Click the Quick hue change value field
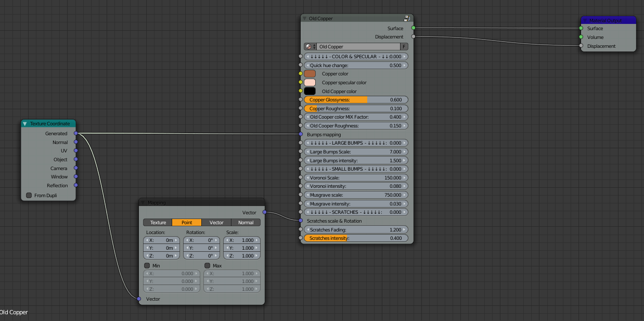The width and height of the screenshot is (644, 321). coord(356,66)
